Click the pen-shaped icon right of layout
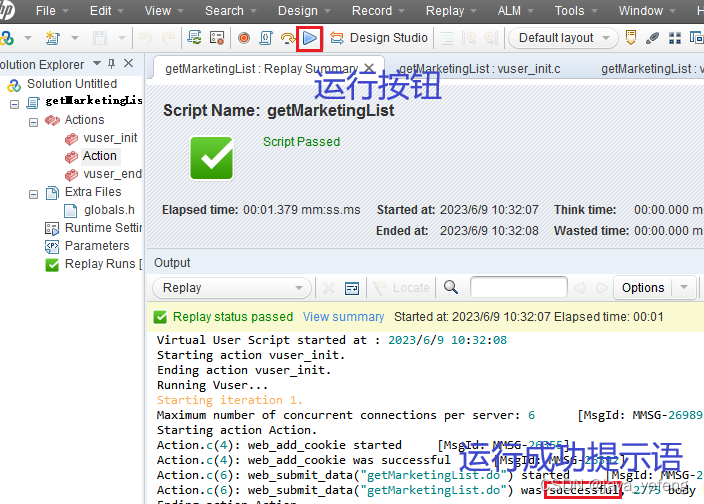 (652, 39)
